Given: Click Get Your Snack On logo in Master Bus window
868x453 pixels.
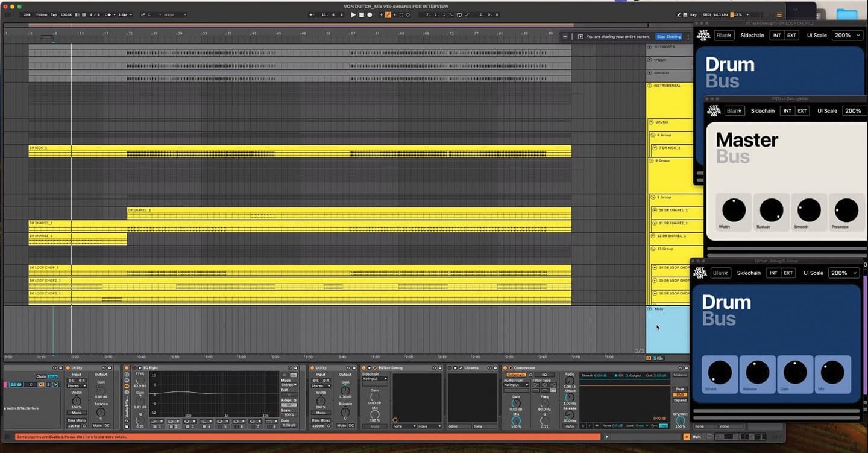Looking at the screenshot, I should [715, 111].
